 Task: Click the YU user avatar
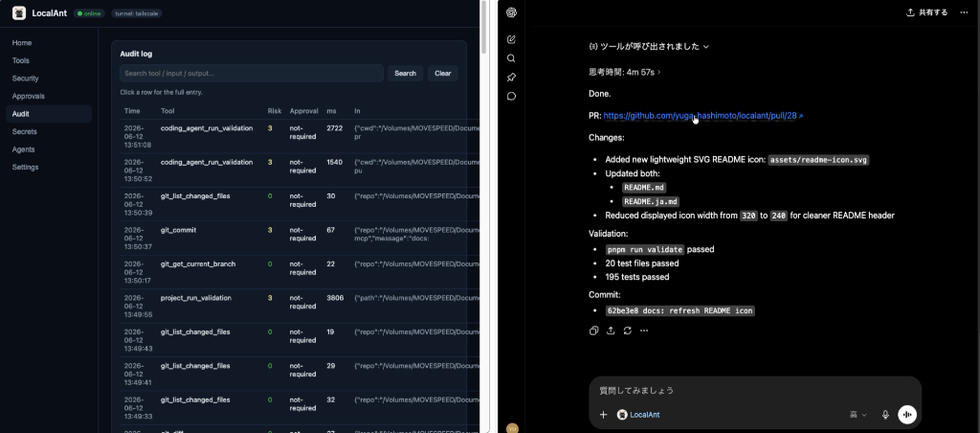point(513,428)
